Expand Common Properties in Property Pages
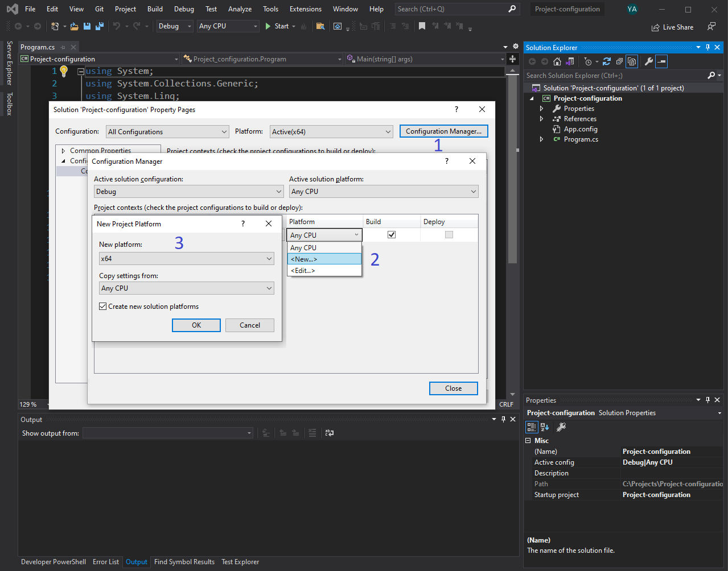 (x=63, y=150)
